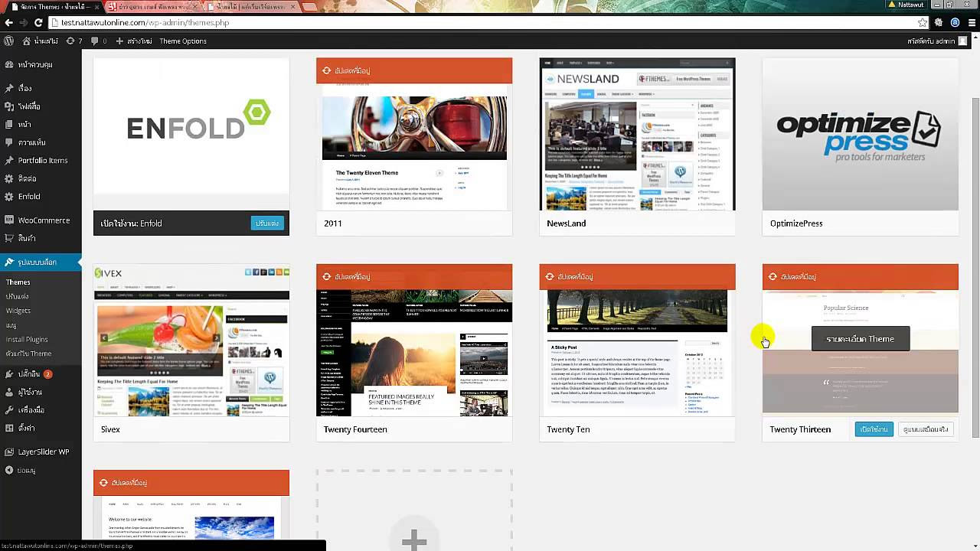Open the Sivex theme screenshot
This screenshot has height=551, width=980.
pos(191,341)
